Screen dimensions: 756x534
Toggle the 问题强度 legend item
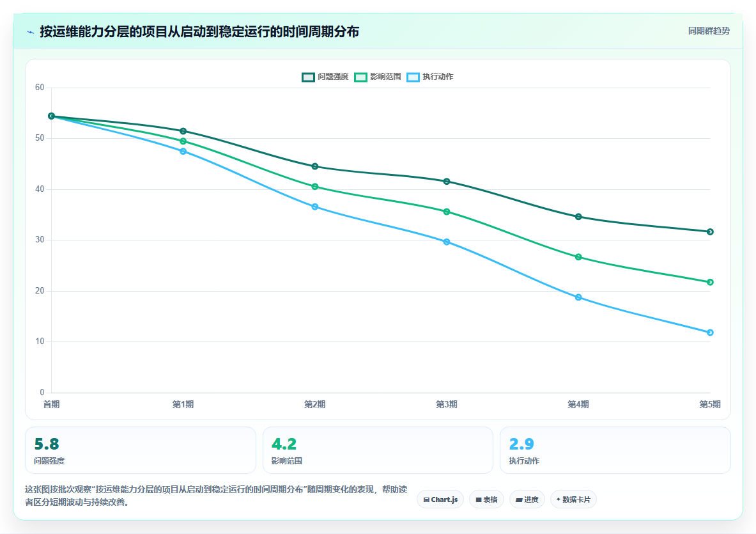[325, 77]
